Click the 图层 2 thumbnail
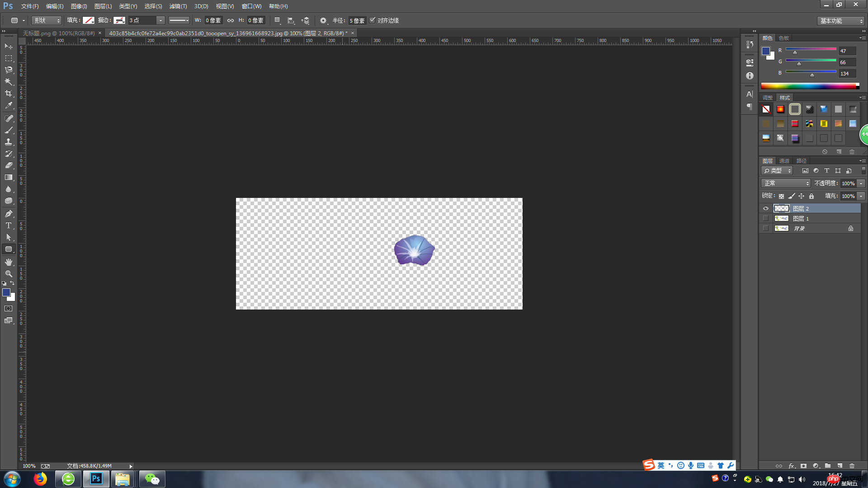The height and width of the screenshot is (488, 868). click(782, 208)
